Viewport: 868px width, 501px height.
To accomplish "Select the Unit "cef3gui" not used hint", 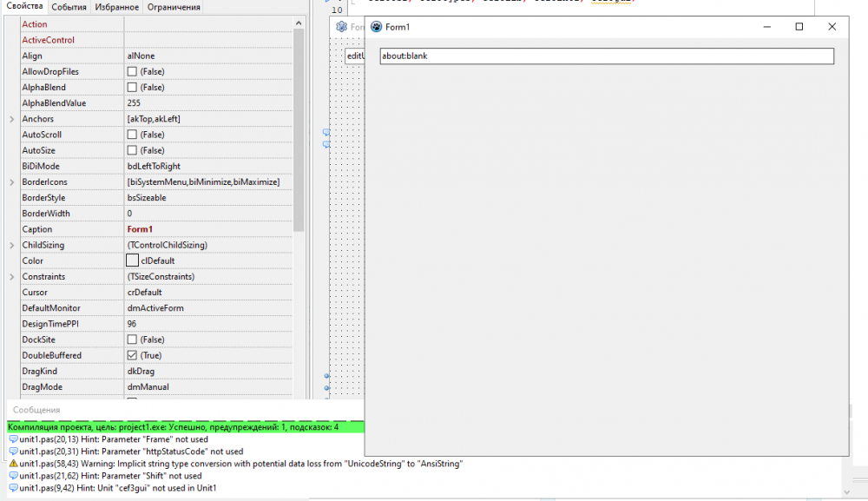I will [x=113, y=488].
